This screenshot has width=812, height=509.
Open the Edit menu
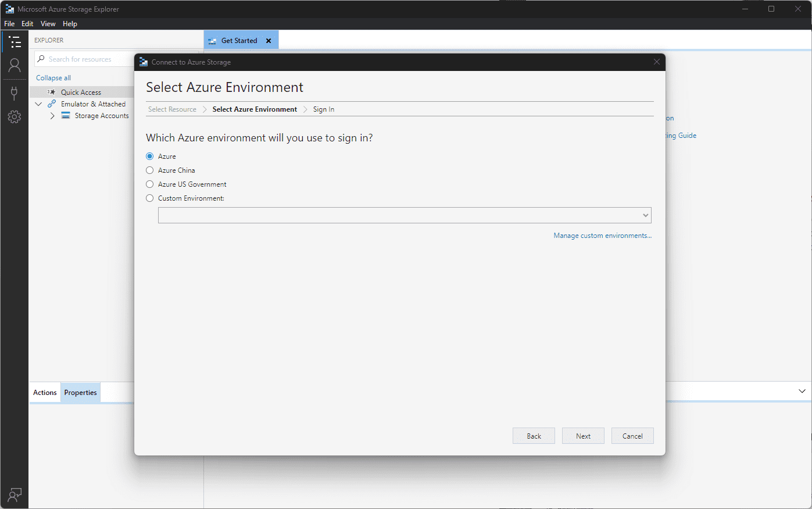[27, 24]
